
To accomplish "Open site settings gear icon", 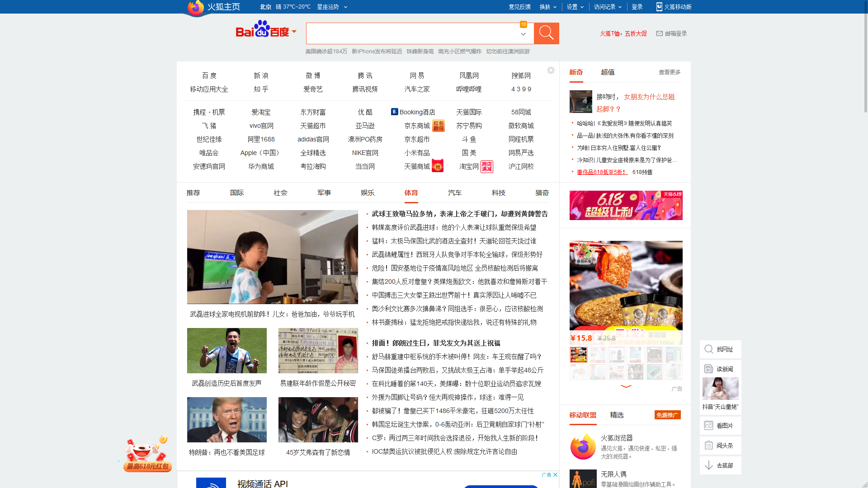I will tap(551, 70).
